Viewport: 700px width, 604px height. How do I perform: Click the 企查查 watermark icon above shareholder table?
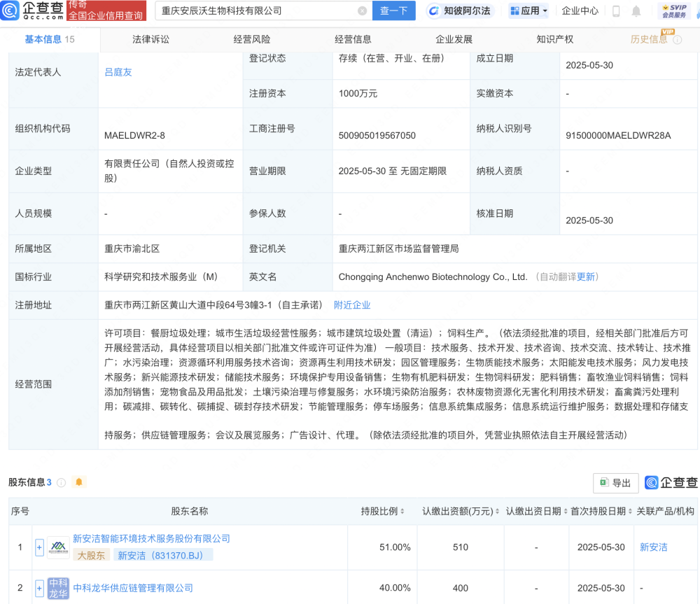652,483
